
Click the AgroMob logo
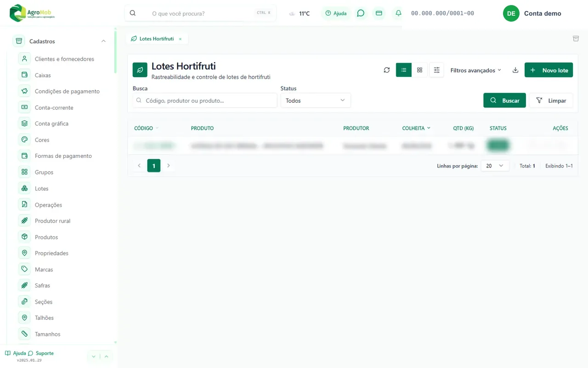[32, 13]
